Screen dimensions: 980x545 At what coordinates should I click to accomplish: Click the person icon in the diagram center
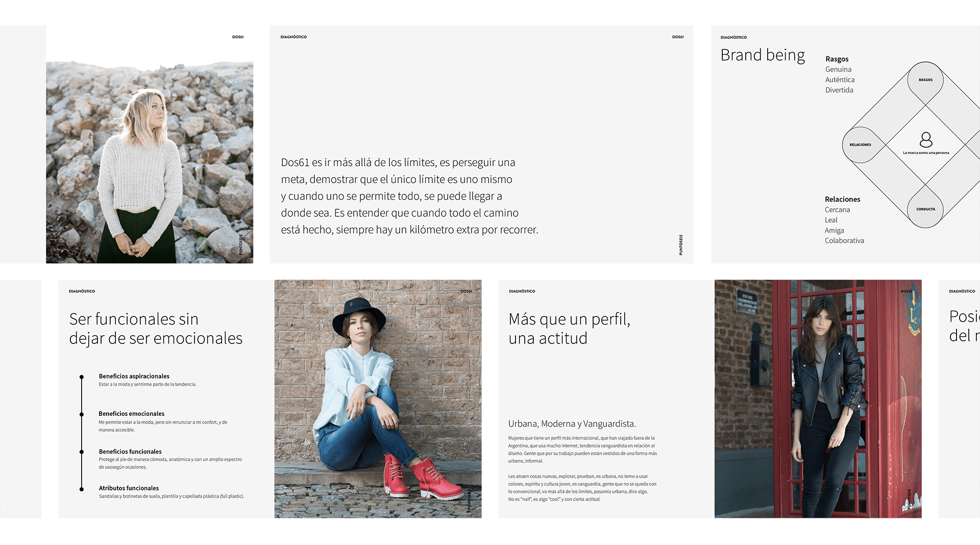[x=926, y=139]
